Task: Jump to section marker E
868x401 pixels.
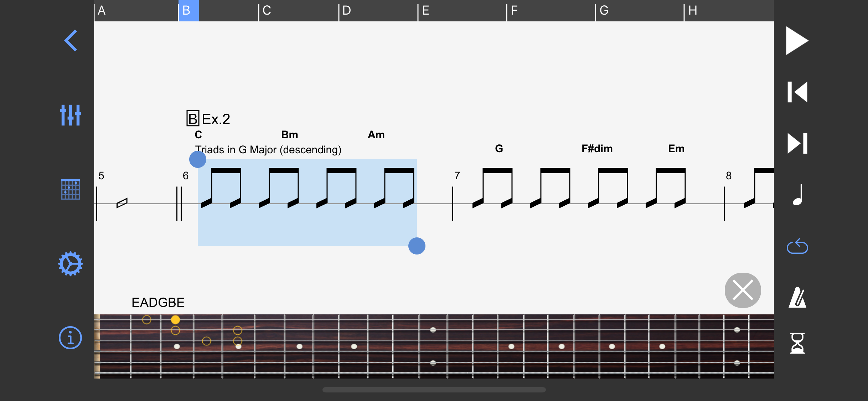Action: click(425, 10)
